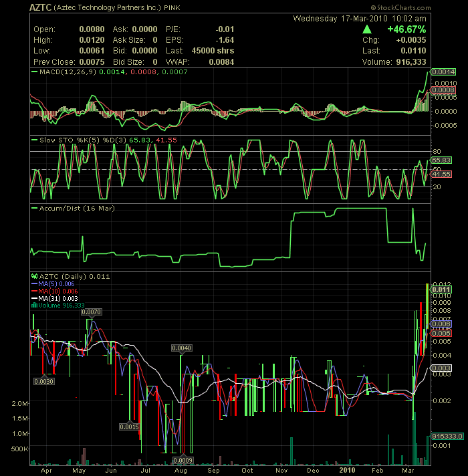Click the volume bars icon in the legend
This screenshot has width=468, height=476.
(34, 306)
